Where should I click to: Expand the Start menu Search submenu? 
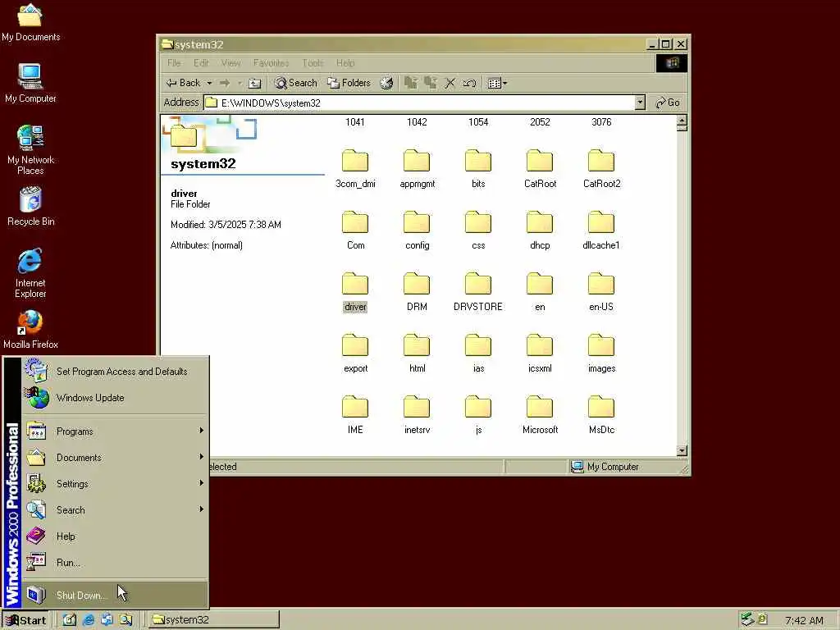pyautogui.click(x=115, y=510)
